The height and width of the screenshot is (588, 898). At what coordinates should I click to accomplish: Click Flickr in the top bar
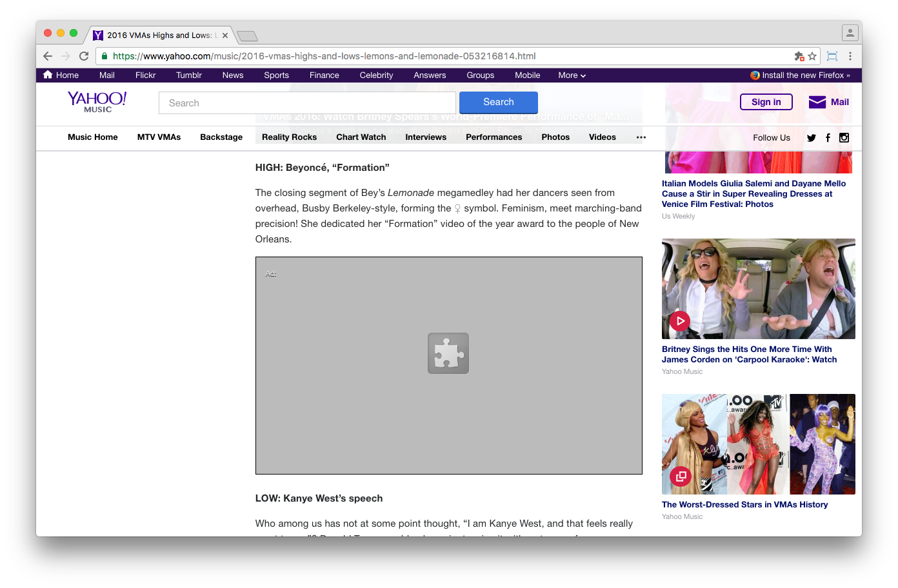tap(146, 75)
